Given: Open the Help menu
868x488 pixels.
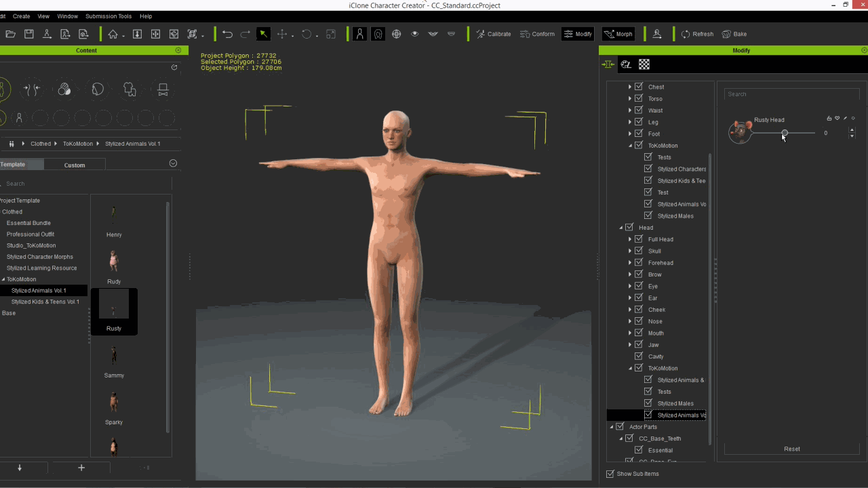Looking at the screenshot, I should click(146, 16).
